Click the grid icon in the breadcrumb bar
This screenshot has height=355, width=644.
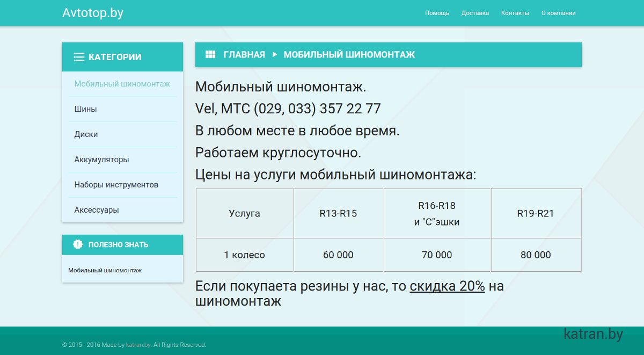pos(210,55)
